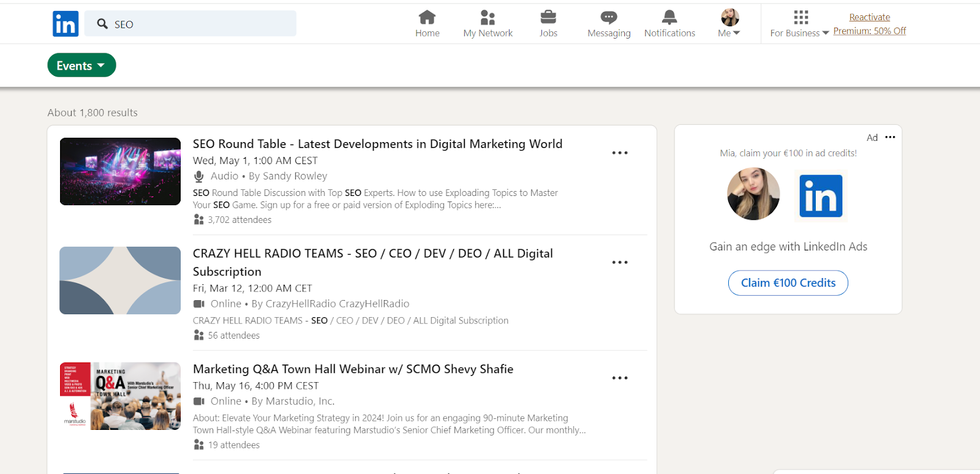This screenshot has height=474, width=980.
Task: Click 56 attendees text
Action: (234, 336)
